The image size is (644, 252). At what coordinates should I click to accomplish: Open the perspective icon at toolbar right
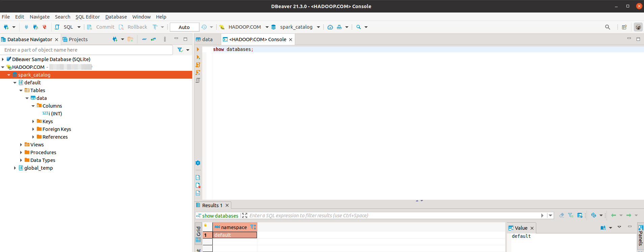click(624, 27)
